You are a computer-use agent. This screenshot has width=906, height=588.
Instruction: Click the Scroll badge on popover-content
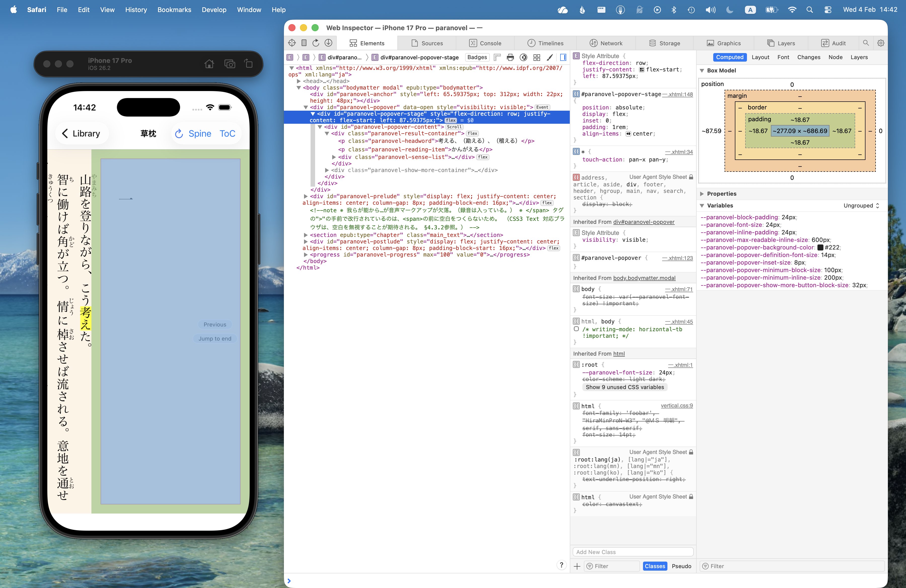(x=454, y=127)
